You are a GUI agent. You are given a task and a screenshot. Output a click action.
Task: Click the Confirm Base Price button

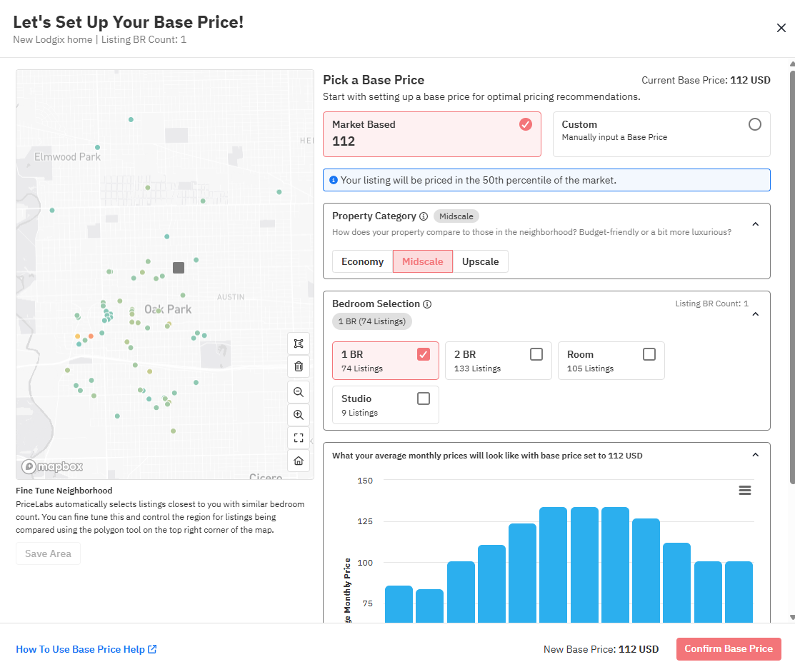(729, 649)
